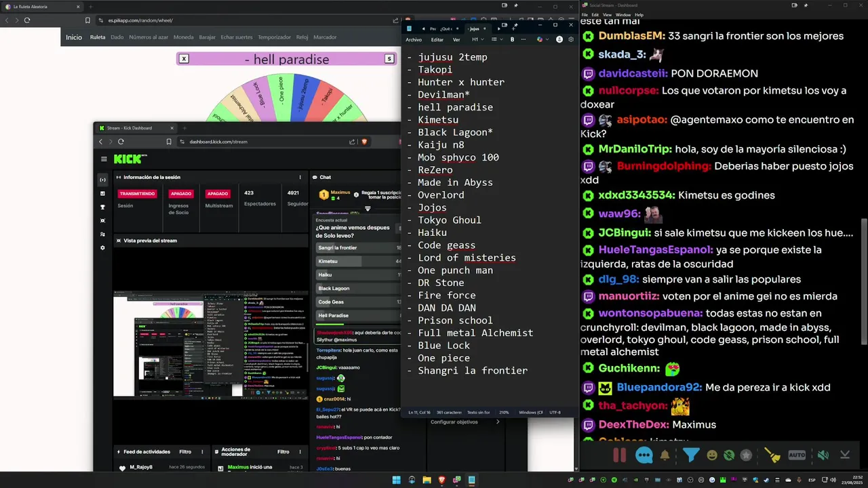Click the blue chat bubble icon
Image resolution: width=868 pixels, height=488 pixels.
pos(644,455)
